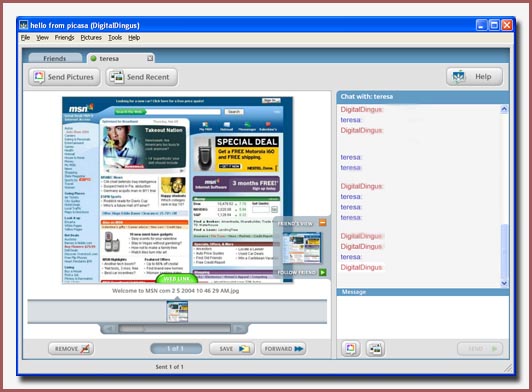The height and width of the screenshot is (392, 532).
Task: Click the Send Recent button
Action: [x=142, y=77]
